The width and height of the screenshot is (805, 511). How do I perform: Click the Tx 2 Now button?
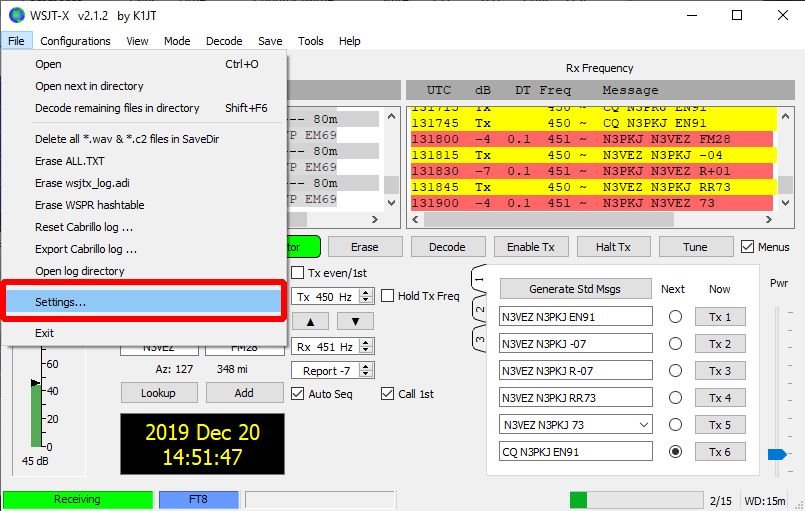click(720, 344)
